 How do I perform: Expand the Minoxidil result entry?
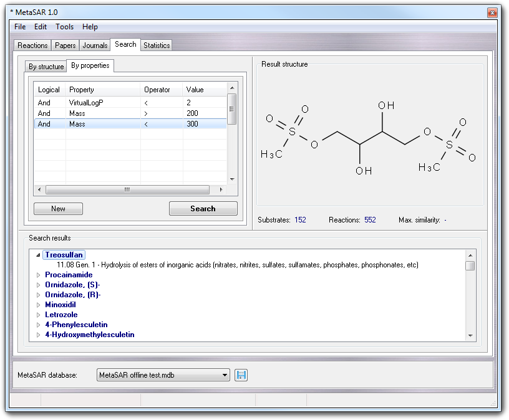[38, 305]
